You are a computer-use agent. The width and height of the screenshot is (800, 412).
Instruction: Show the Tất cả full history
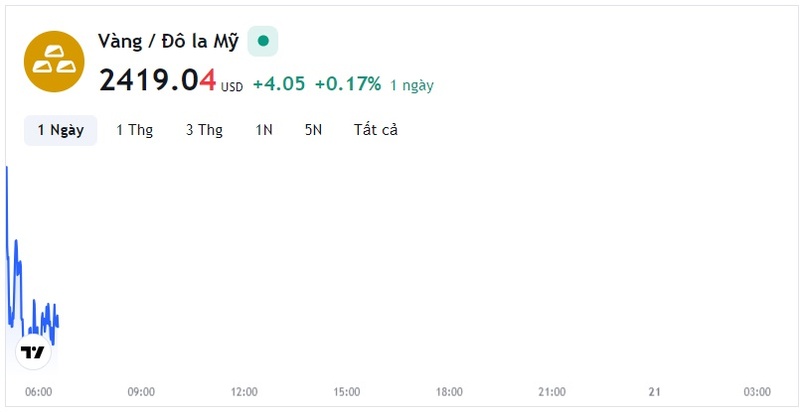[x=376, y=131]
